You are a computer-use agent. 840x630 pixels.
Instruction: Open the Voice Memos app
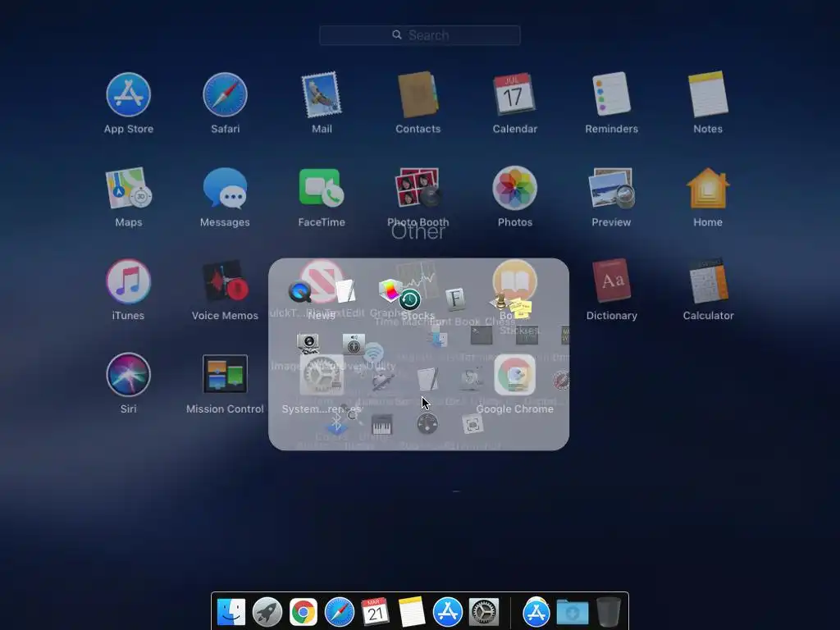(225, 281)
